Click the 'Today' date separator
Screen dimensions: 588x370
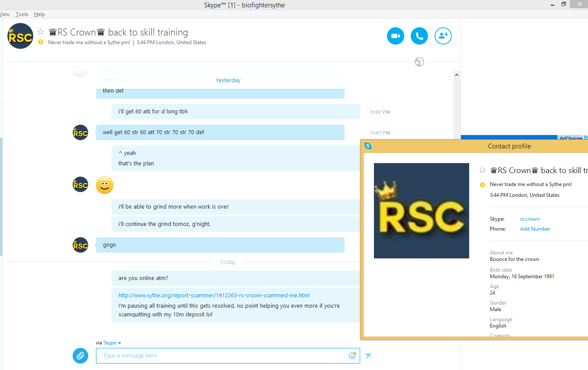[228, 262]
